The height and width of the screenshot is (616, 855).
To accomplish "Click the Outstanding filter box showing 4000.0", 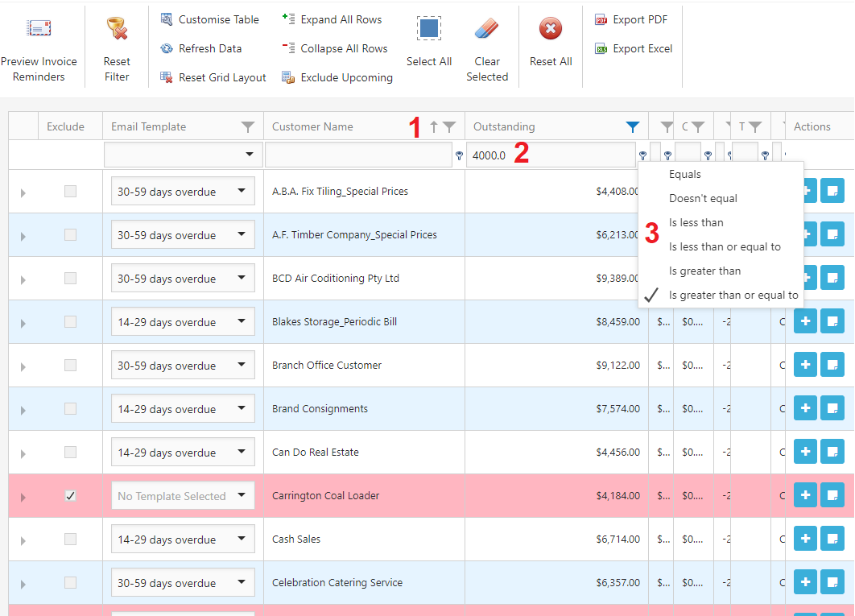I will pos(551,155).
